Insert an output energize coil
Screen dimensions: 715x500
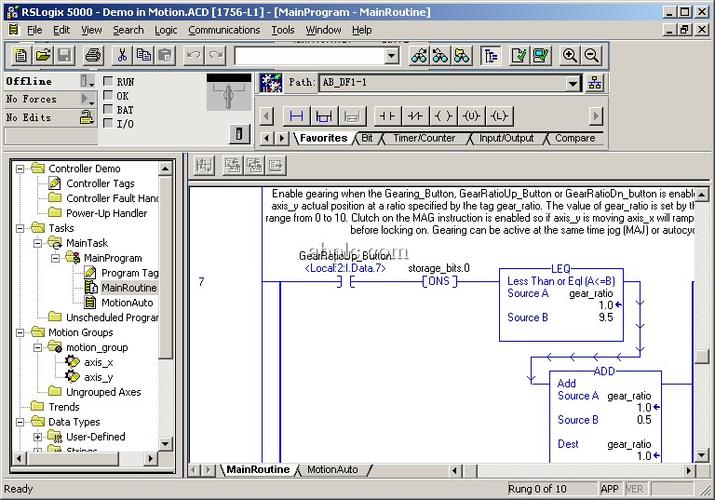(443, 116)
